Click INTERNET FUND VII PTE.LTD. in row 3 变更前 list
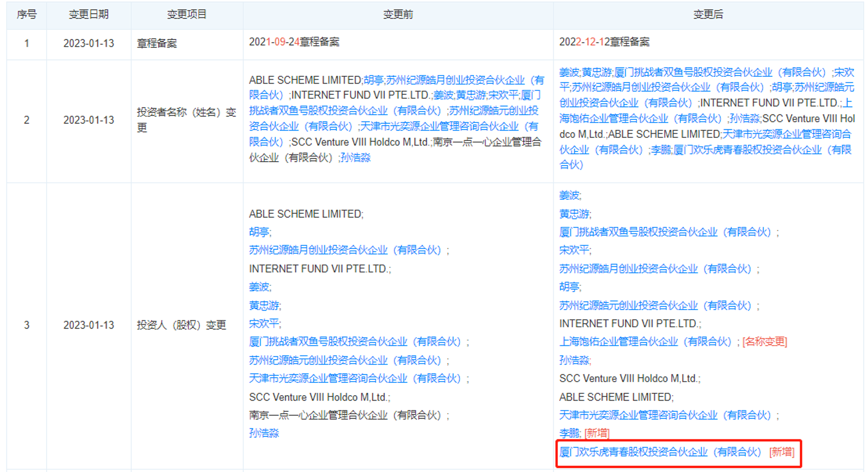The width and height of the screenshot is (868, 472). click(x=319, y=269)
